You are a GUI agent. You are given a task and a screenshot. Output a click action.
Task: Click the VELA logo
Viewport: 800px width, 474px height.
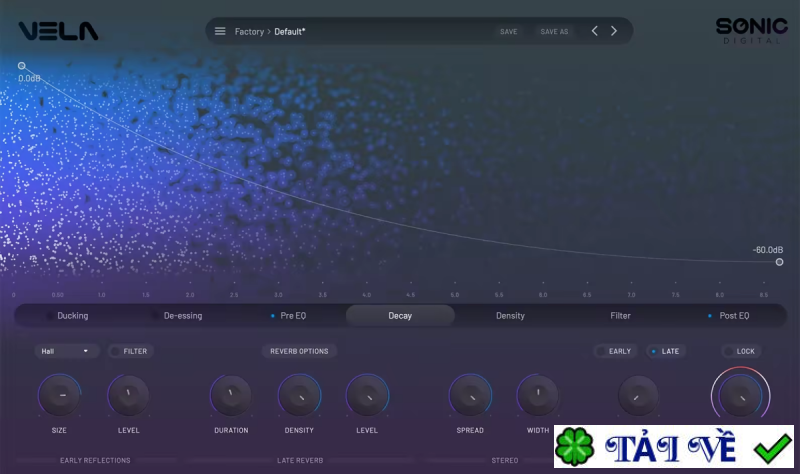[59, 31]
